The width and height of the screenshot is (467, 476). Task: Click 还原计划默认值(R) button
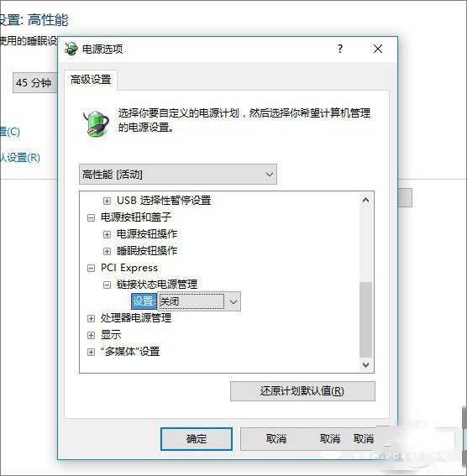(x=302, y=391)
